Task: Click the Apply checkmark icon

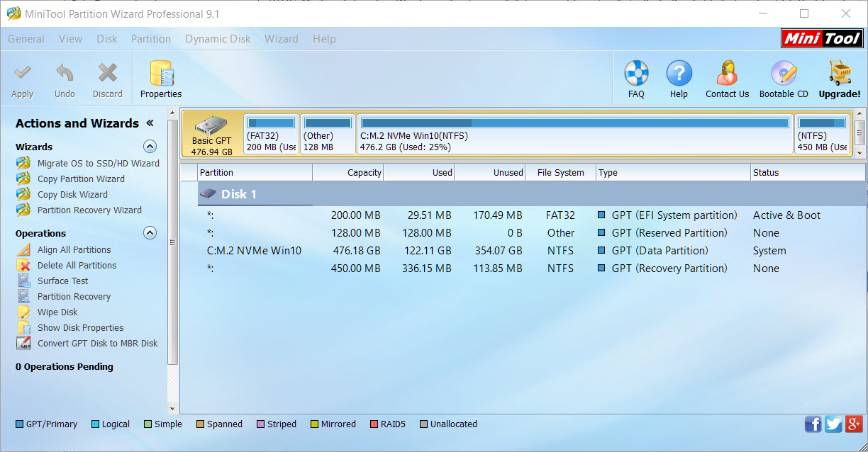Action: point(22,73)
